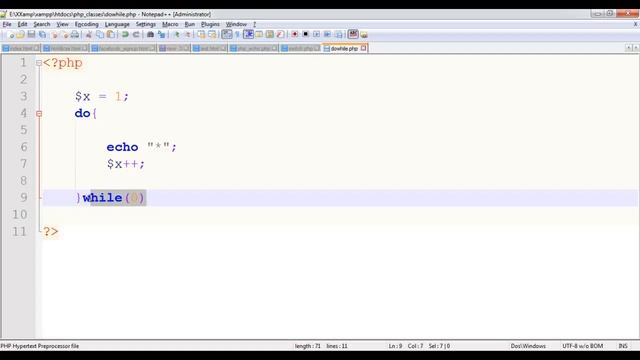Select the dowhile.php tab
The width and height of the screenshot is (640, 360).
pos(344,48)
